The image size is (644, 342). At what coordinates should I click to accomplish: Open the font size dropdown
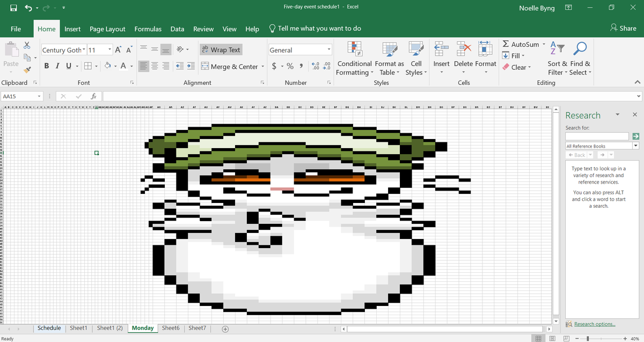(109, 50)
